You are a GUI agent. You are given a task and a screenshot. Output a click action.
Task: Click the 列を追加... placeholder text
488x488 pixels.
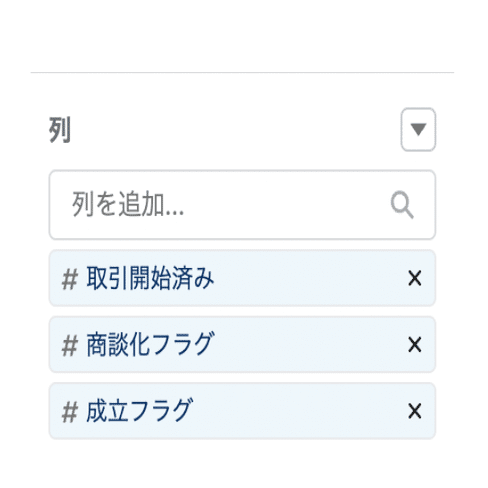click(128, 204)
